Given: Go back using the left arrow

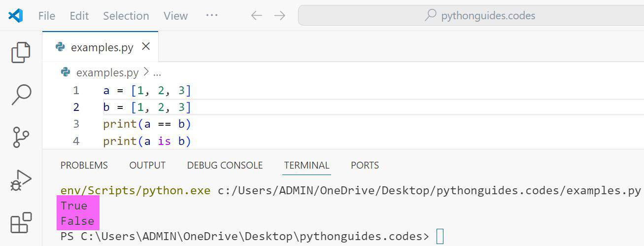Looking at the screenshot, I should coord(256,16).
